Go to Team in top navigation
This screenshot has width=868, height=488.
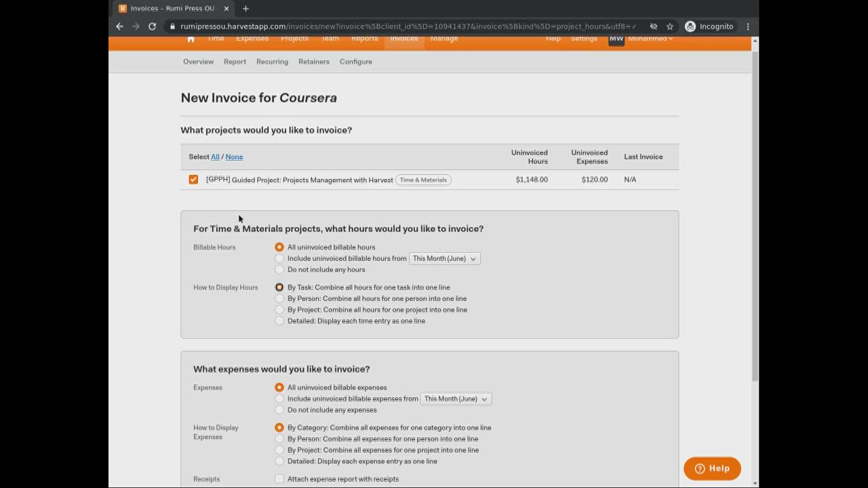(x=330, y=39)
